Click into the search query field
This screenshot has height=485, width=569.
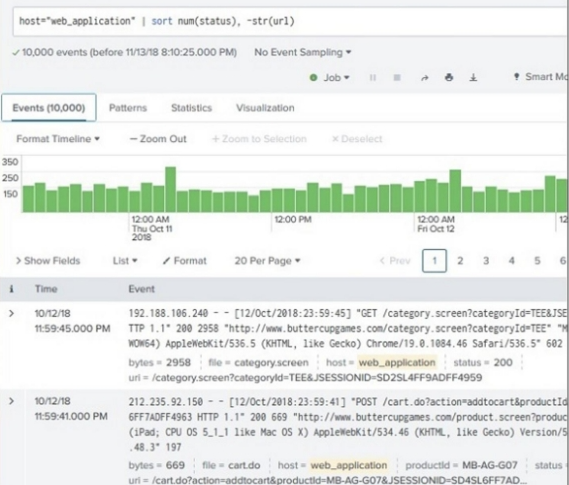click(x=289, y=21)
